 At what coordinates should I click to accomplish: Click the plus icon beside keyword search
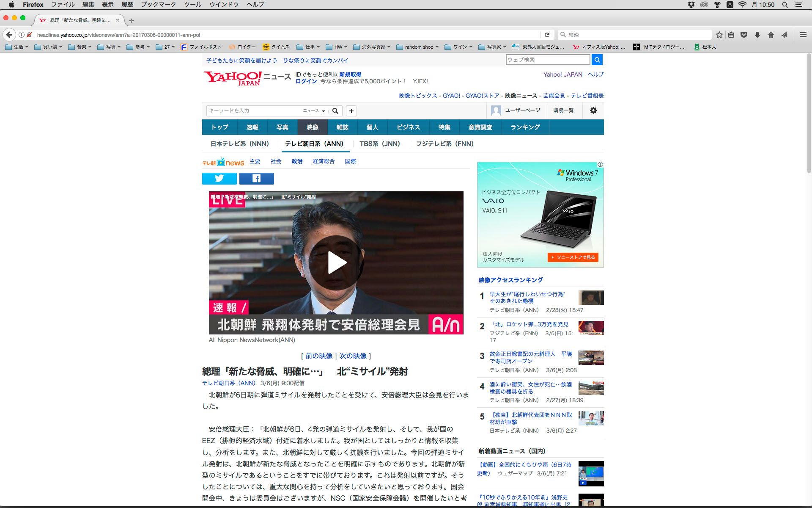351,111
